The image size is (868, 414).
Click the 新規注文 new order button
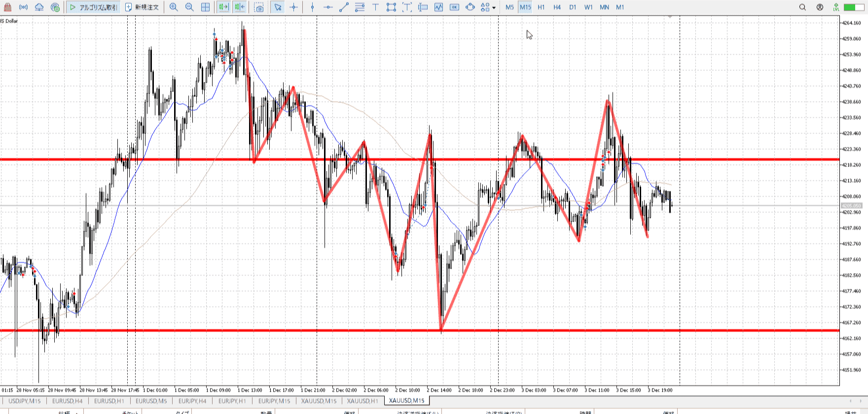point(142,7)
